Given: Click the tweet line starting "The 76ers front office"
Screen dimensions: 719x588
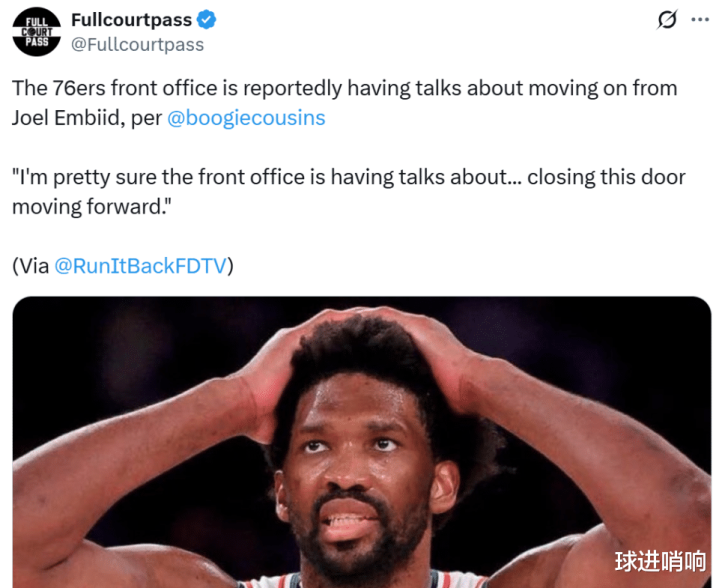Looking at the screenshot, I should pos(344,88).
